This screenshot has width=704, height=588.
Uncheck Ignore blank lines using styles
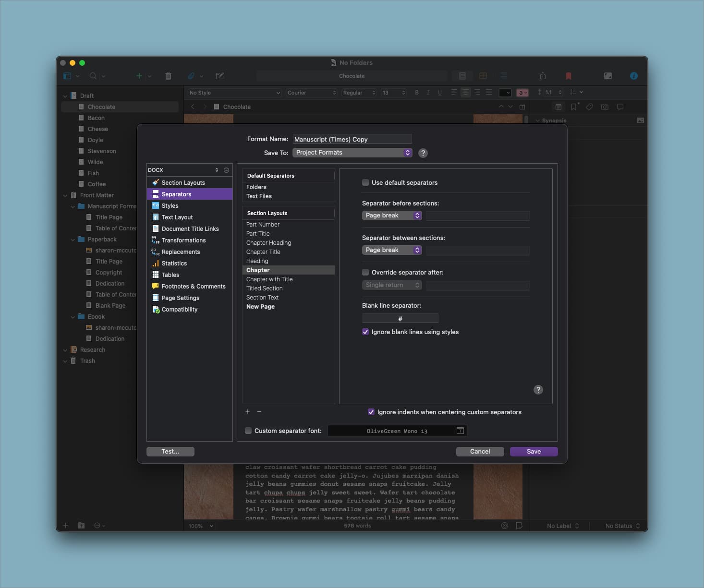point(365,332)
